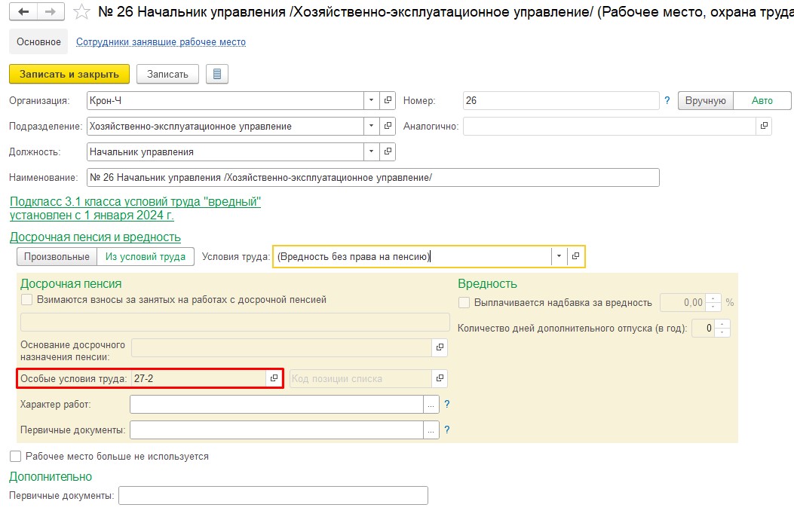The height and width of the screenshot is (532, 794).
Task: Click the help question mark next to Номер
Action: 667,101
